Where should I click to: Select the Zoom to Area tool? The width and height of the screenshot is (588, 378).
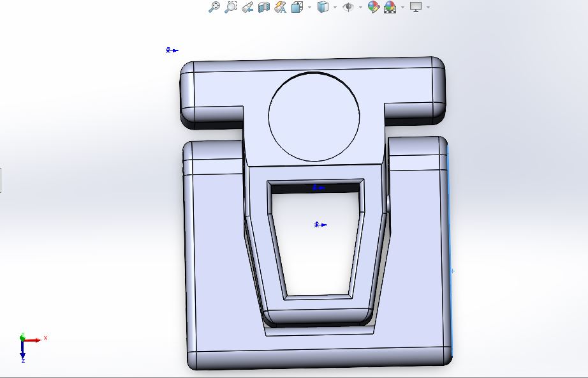[231, 7]
